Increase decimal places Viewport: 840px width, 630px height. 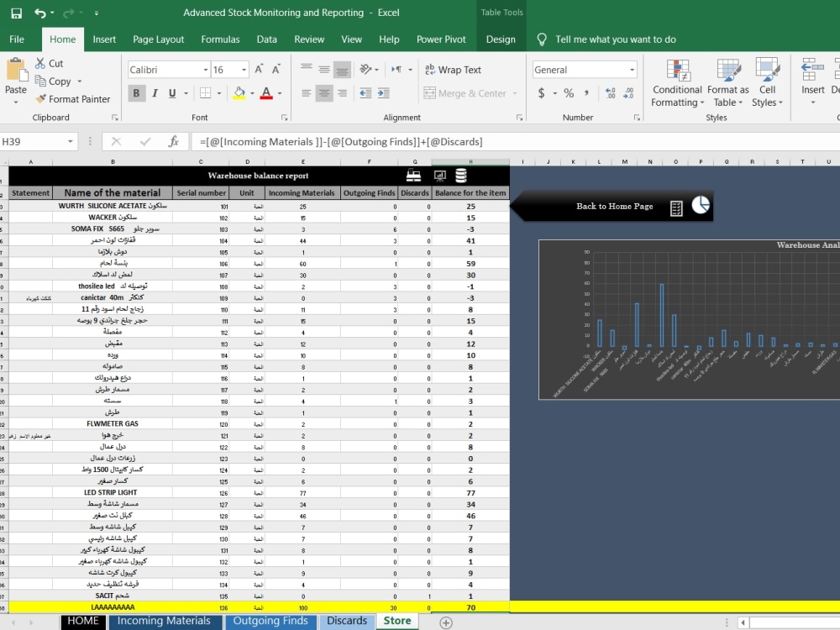tap(610, 93)
